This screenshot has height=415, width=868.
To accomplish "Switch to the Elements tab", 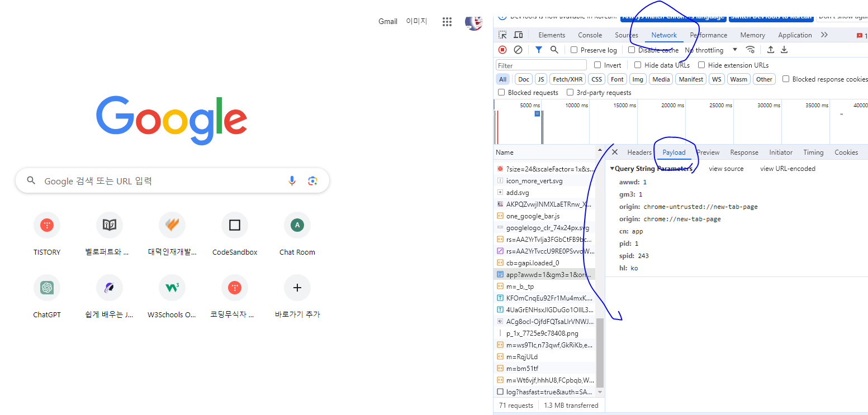I will (x=552, y=35).
